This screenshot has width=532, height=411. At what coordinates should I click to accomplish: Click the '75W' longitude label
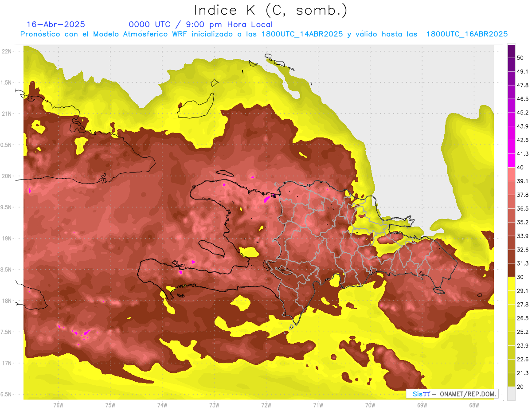pyautogui.click(x=110, y=405)
